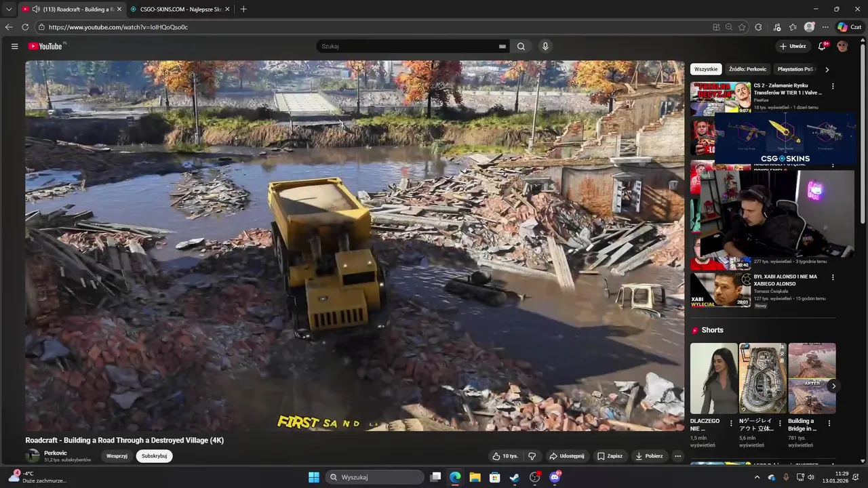Open File Explorer from the taskbar

[x=475, y=477]
